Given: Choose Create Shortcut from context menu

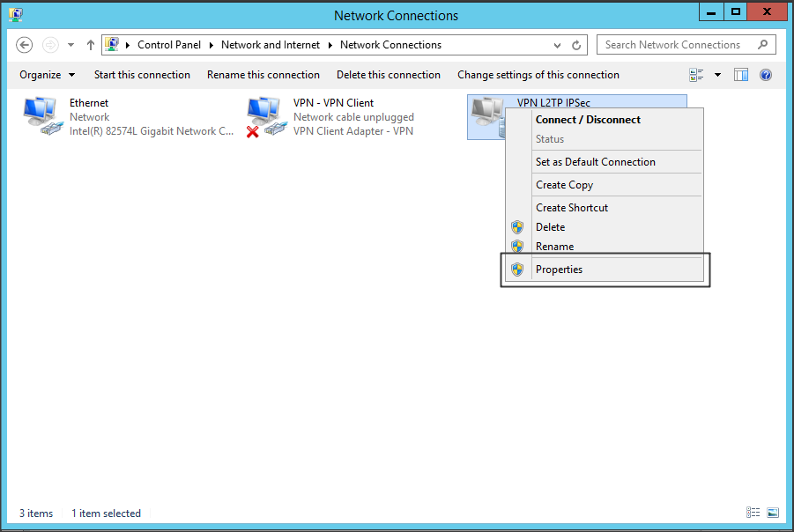Looking at the screenshot, I should [571, 208].
